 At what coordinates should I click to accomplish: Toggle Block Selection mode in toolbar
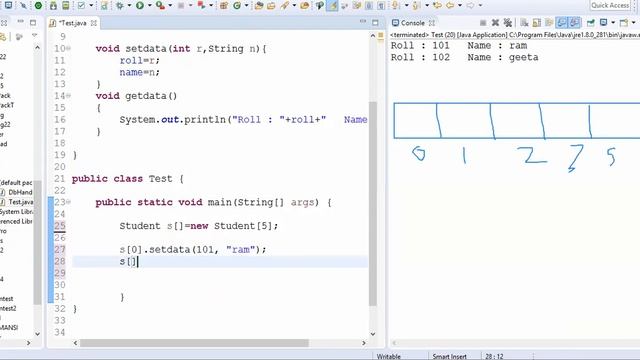click(x=369, y=5)
